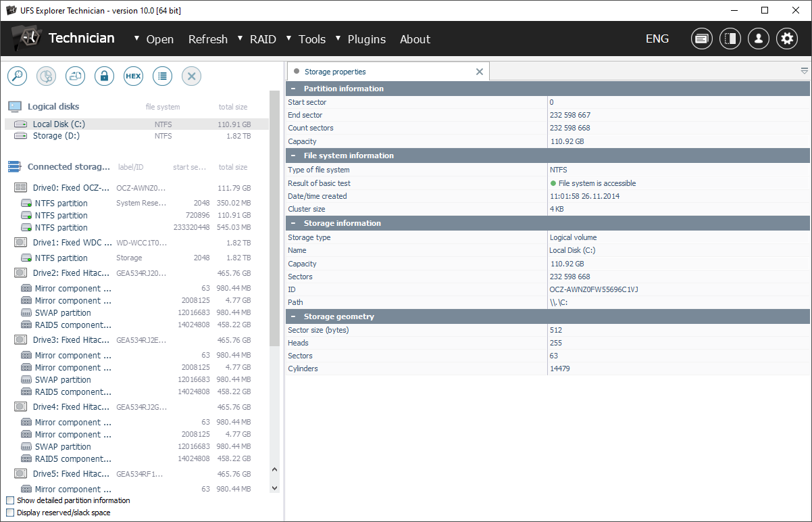The image size is (812, 522).
Task: Click the Local Disk (C:) disk icon
Action: tap(21, 124)
